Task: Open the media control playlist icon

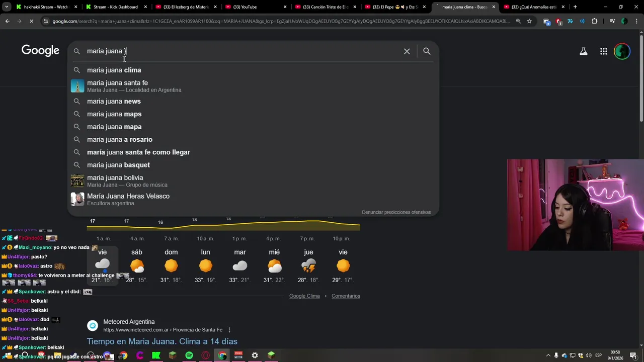Action: (612, 21)
